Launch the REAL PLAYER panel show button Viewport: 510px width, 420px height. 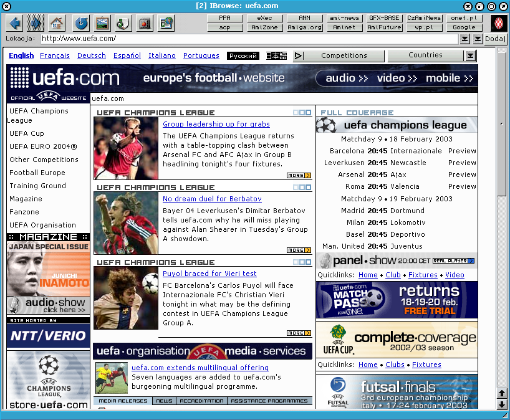tap(453, 261)
